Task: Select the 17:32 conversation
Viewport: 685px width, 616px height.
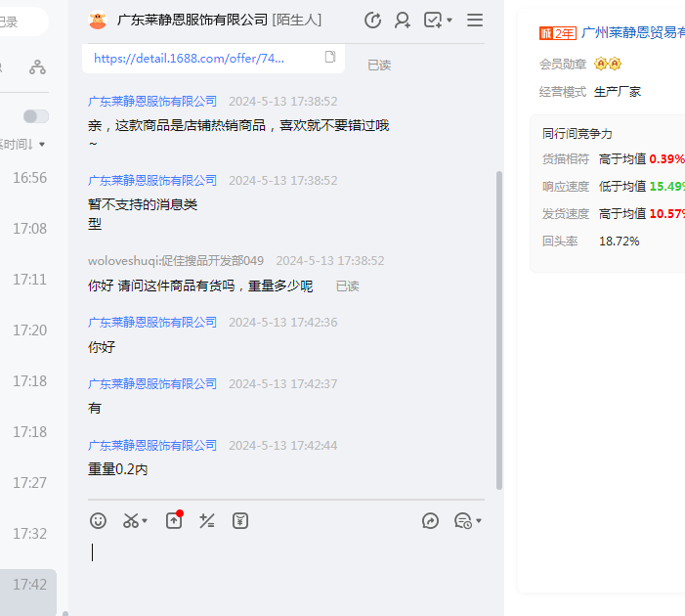Action: pos(29,533)
